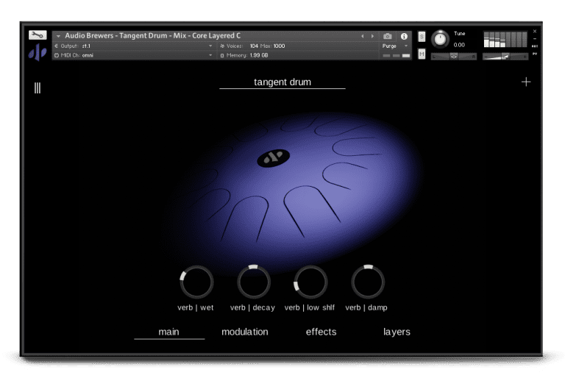Select next preset with right arrow
Image resolution: width=565 pixels, height=392 pixels.
point(372,36)
